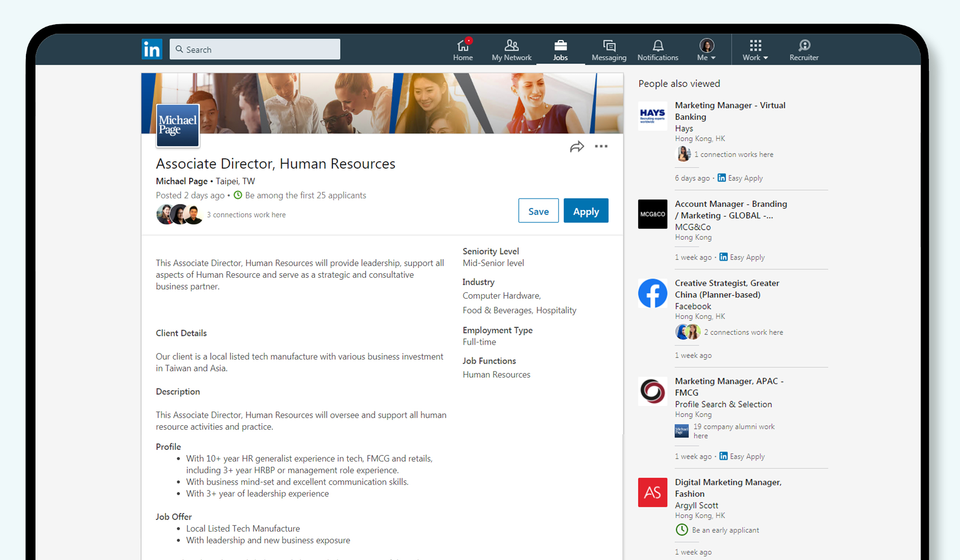Click the job title 'Associate Director, Human Resources'
The width and height of the screenshot is (960, 560).
coord(276,164)
